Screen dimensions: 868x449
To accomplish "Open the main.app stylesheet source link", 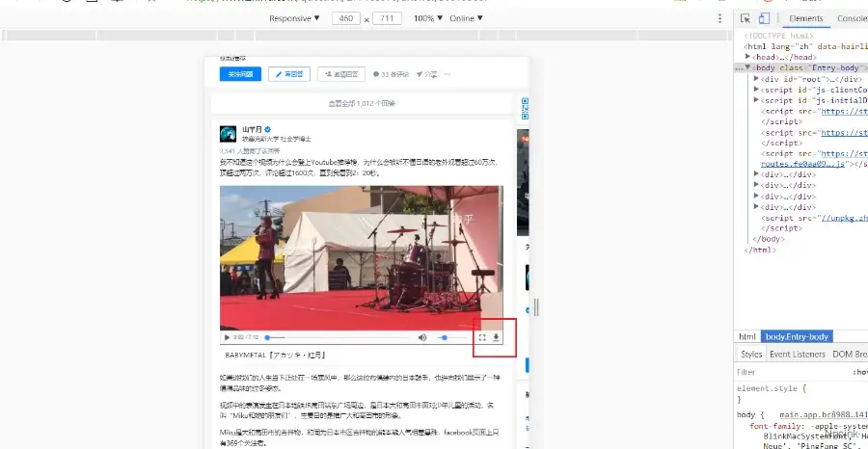I will tap(824, 414).
